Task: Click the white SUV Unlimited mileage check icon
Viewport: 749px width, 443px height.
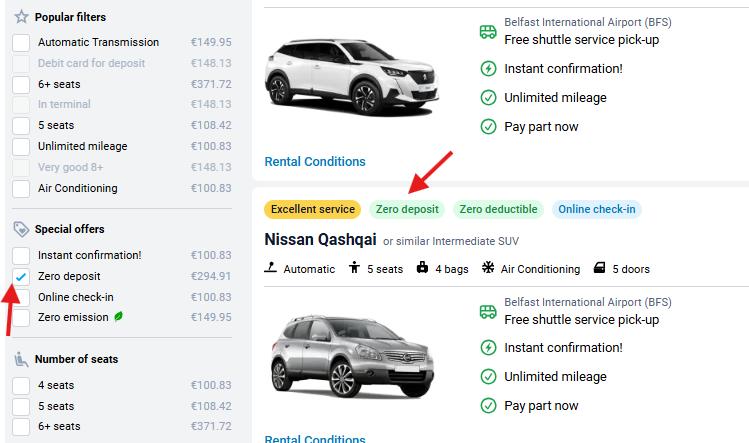Action: click(x=488, y=97)
